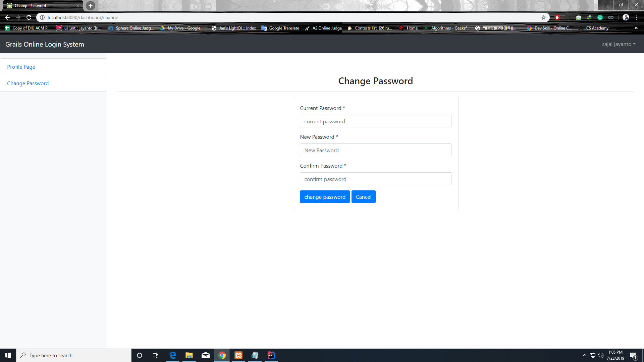Screen dimensions: 644x362
Task: Click the change password button
Action: coord(324,197)
